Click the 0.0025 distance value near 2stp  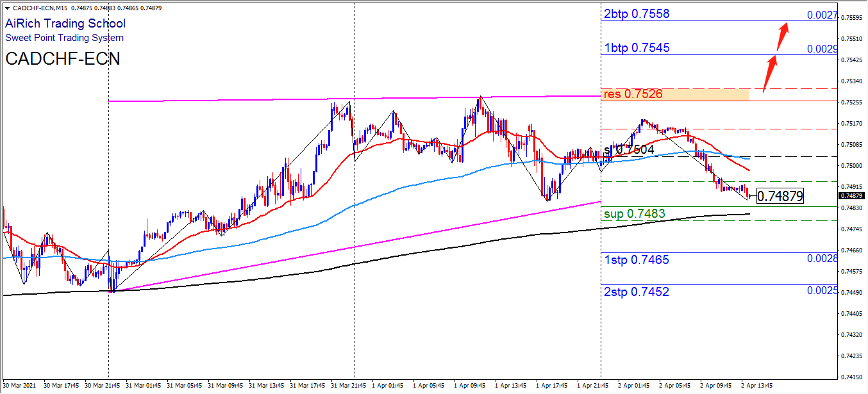[x=822, y=291]
